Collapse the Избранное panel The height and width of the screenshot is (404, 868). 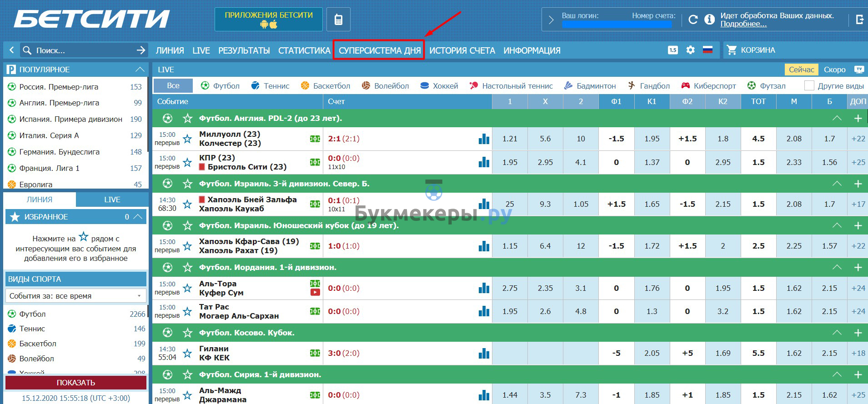click(138, 217)
